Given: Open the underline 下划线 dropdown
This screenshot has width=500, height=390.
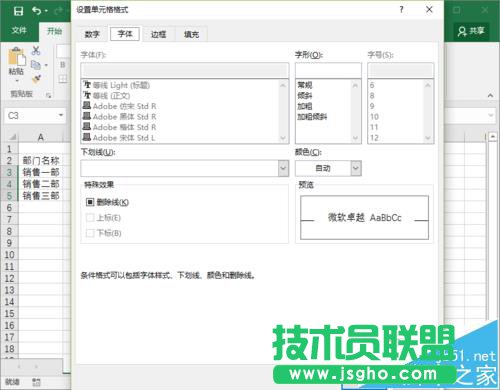Looking at the screenshot, I should point(283,168).
